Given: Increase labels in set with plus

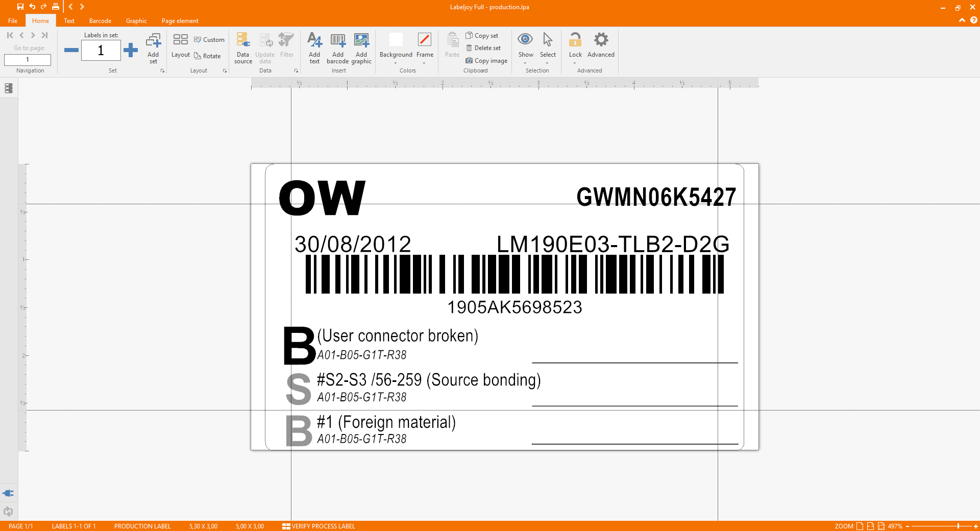Looking at the screenshot, I should (131, 50).
